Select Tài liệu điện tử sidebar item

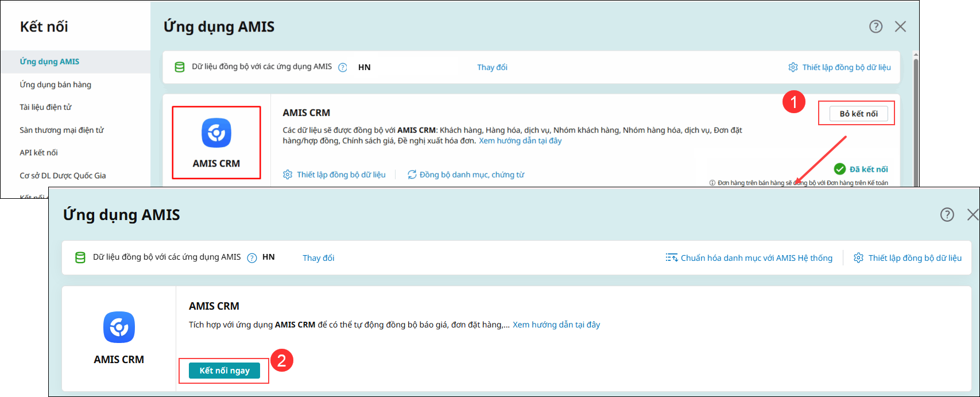tap(45, 107)
